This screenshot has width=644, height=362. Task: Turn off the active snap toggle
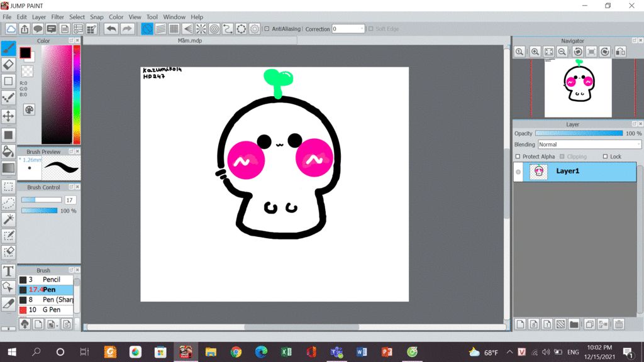tap(147, 29)
